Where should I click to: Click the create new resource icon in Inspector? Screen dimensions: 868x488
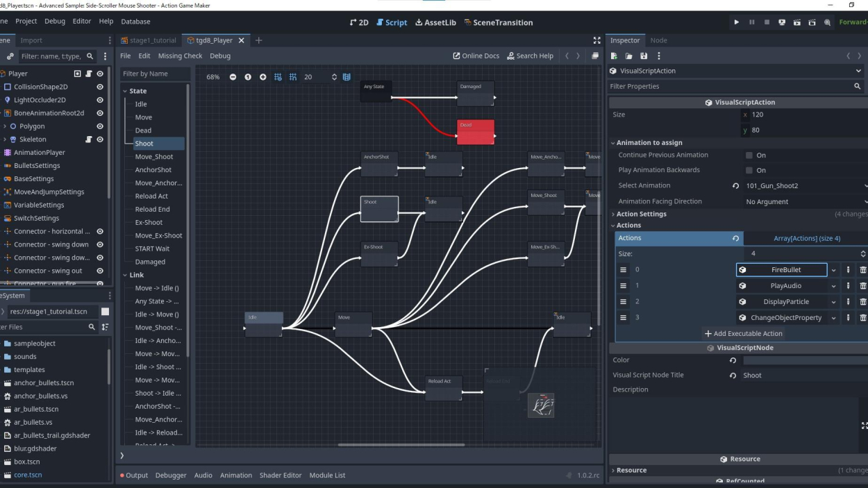pyautogui.click(x=614, y=56)
